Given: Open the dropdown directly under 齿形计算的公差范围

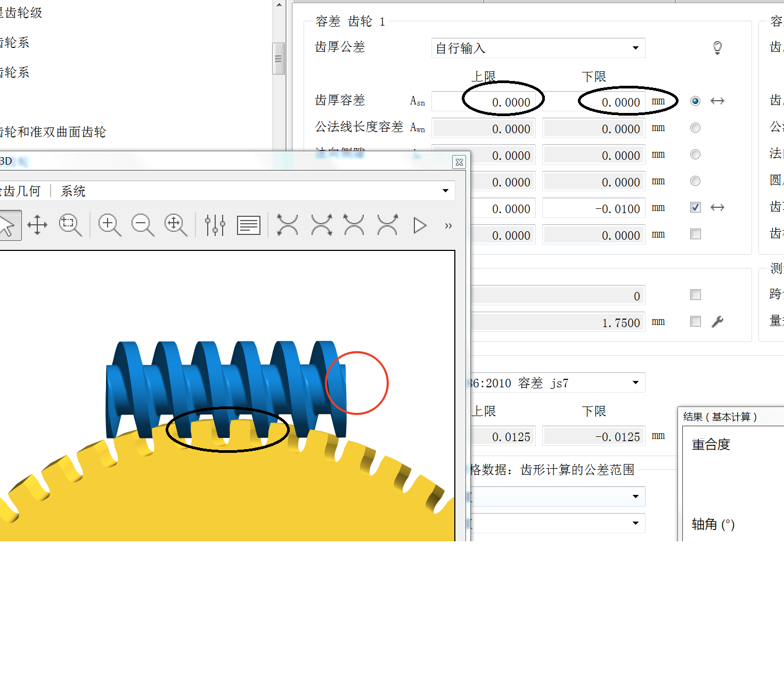Looking at the screenshot, I should (558, 497).
